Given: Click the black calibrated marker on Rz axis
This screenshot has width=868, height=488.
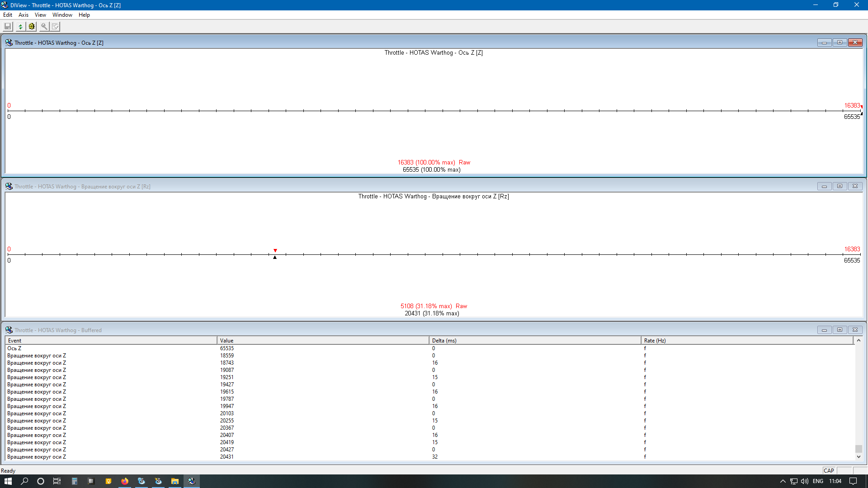Looking at the screenshot, I should click(x=275, y=257).
